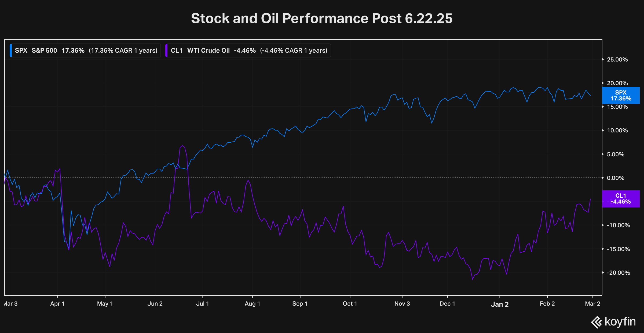Click the purple CL1 -4.46% axis label

[x=621, y=199]
